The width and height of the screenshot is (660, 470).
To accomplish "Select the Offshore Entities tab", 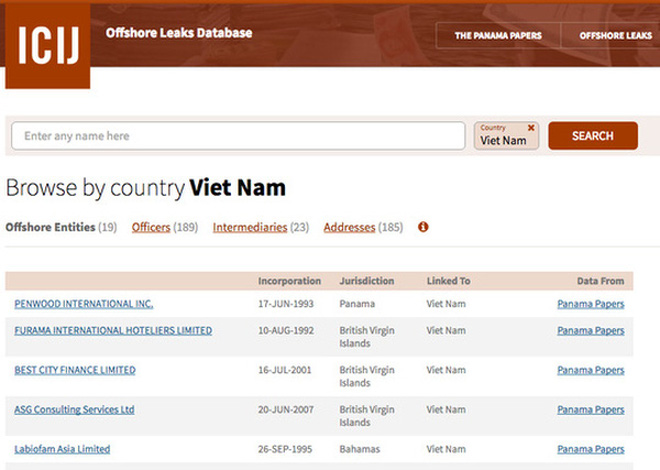I will click(50, 227).
